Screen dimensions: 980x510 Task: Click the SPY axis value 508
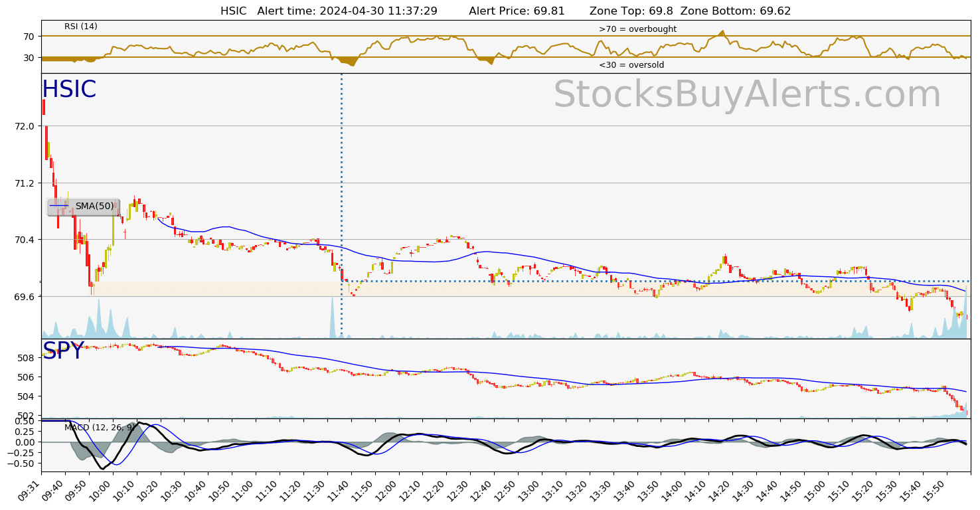[26, 358]
